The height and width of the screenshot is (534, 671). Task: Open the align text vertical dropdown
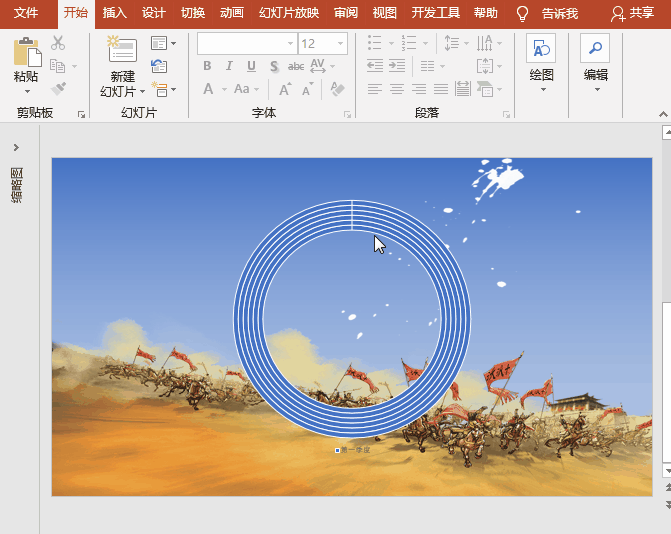click(499, 66)
